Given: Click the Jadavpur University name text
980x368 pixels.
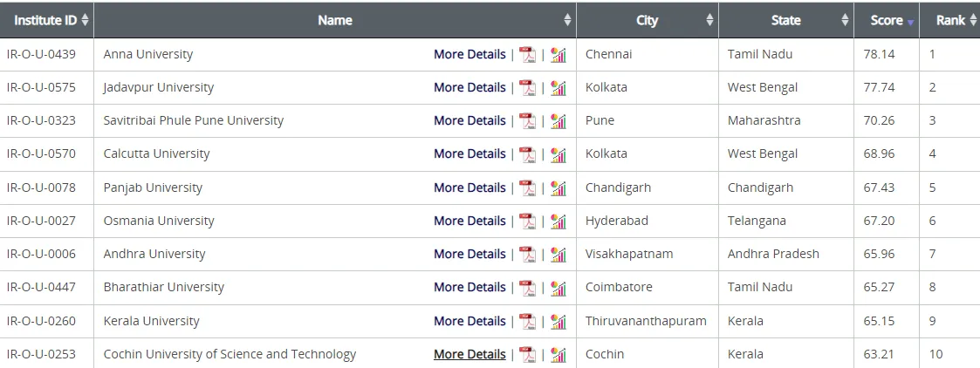Looking at the screenshot, I should 159,87.
